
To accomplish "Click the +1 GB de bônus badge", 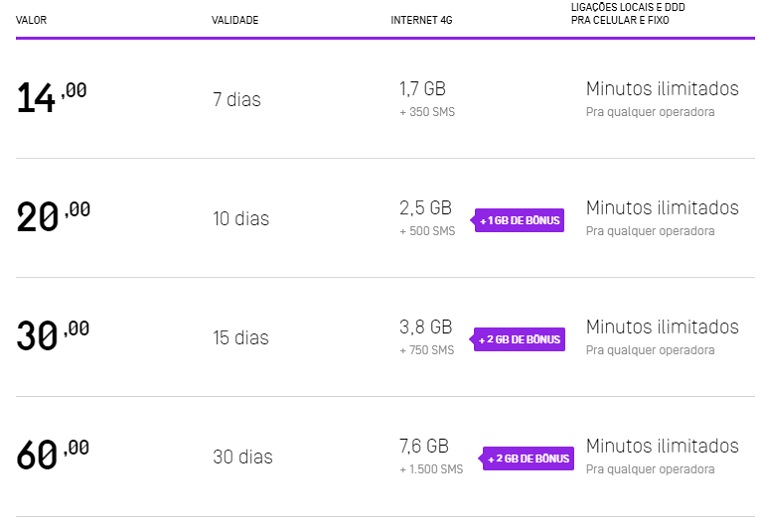I will [x=519, y=220].
